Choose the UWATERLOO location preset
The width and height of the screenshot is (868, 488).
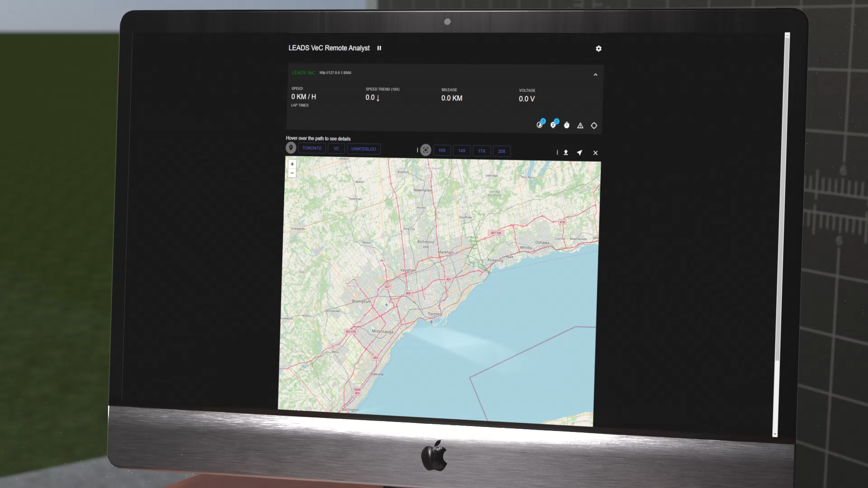(x=363, y=149)
